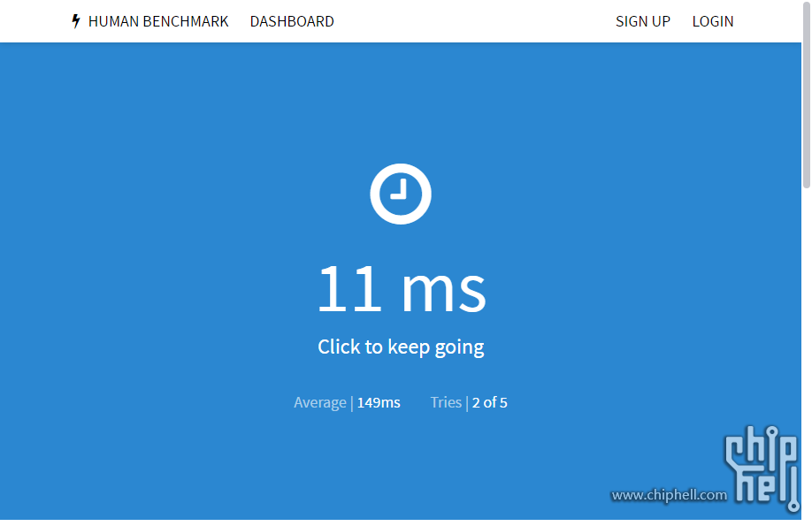Open the SIGN UP page
The image size is (812, 526).
coord(643,21)
